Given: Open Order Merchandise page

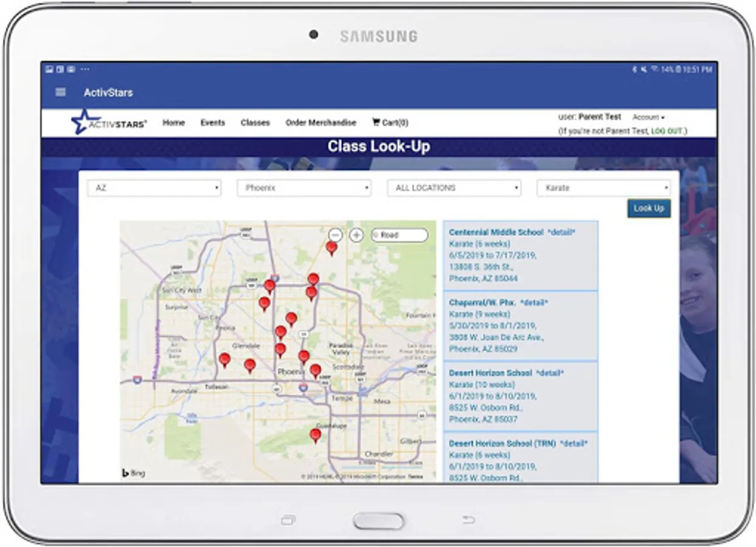Looking at the screenshot, I should click(321, 122).
